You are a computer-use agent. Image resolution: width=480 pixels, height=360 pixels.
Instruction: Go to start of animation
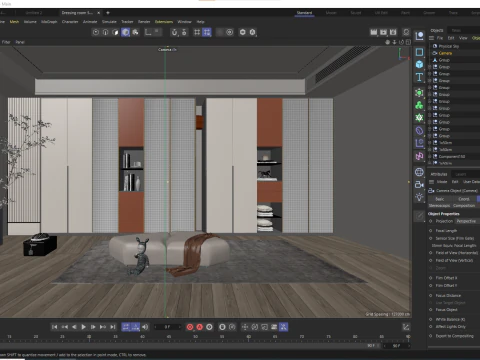[x=54, y=327]
